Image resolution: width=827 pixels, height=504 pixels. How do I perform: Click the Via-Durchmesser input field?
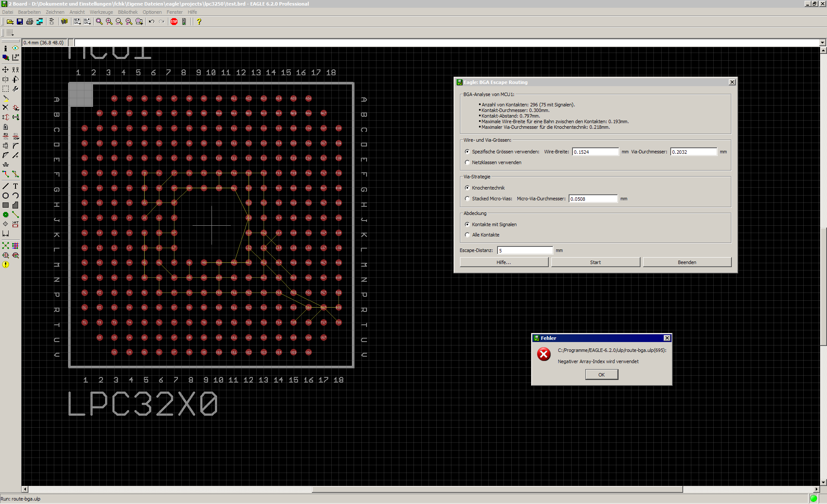(x=693, y=152)
